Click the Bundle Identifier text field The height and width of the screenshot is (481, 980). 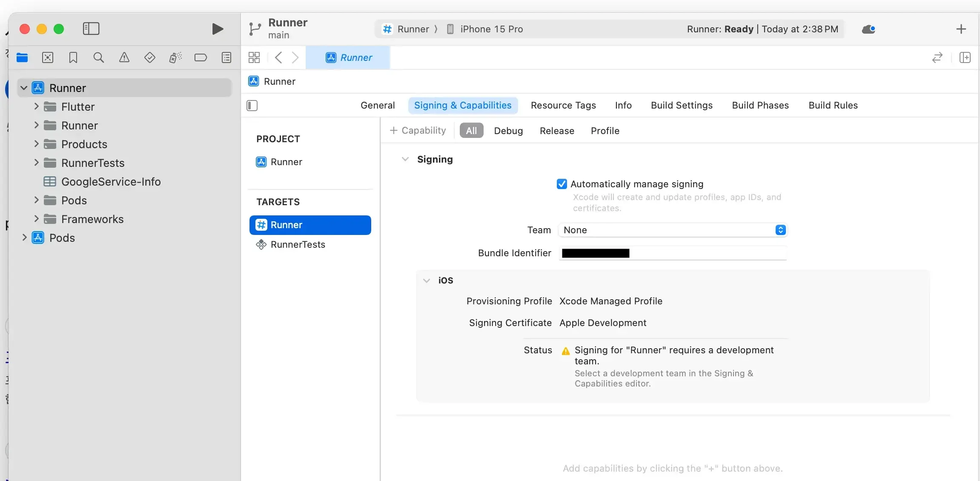pos(673,253)
